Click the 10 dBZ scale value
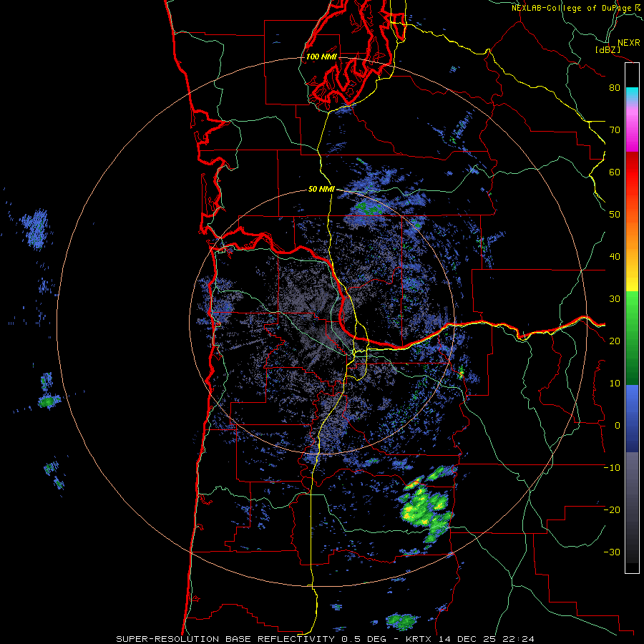This screenshot has height=644, width=644. [x=615, y=384]
